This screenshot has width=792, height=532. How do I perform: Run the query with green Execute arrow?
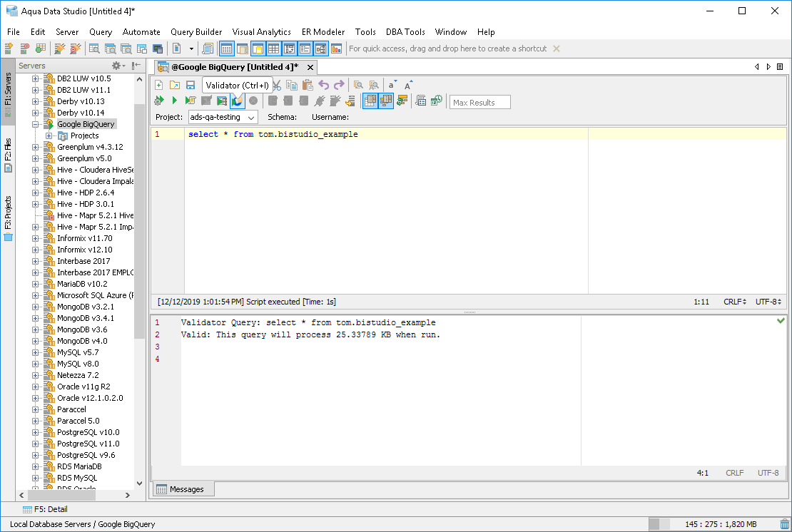tap(174, 101)
